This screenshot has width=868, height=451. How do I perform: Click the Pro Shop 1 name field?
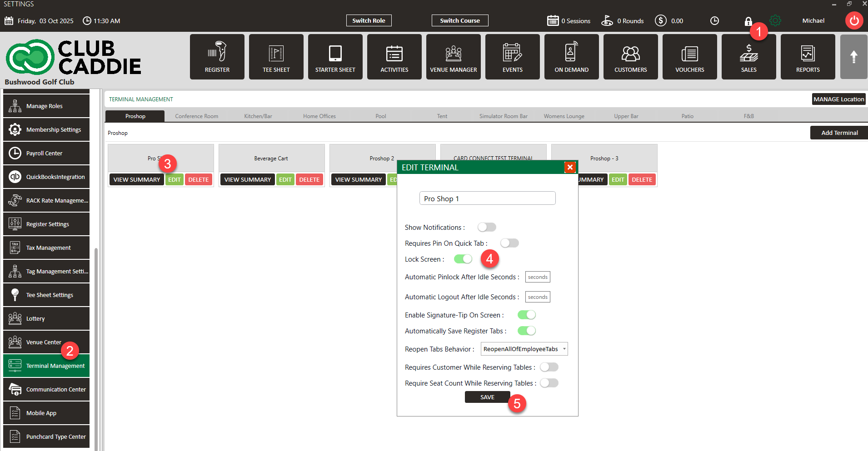click(488, 198)
